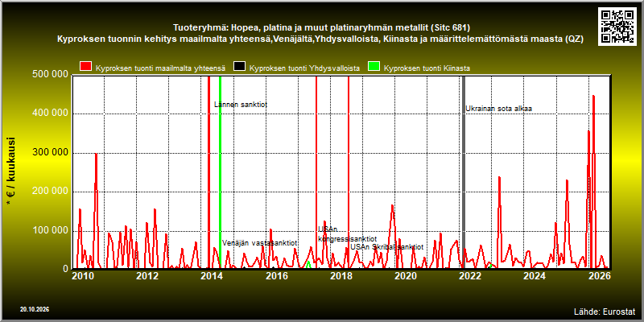Select the black legend swatch for Yhdysvalloista

coord(239,67)
